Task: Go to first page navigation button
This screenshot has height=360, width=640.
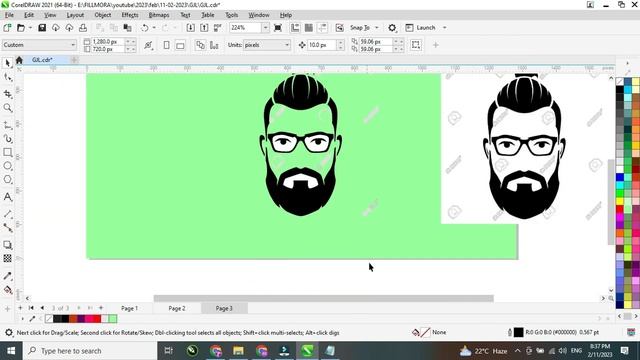Action: pyautogui.click(x=31, y=308)
